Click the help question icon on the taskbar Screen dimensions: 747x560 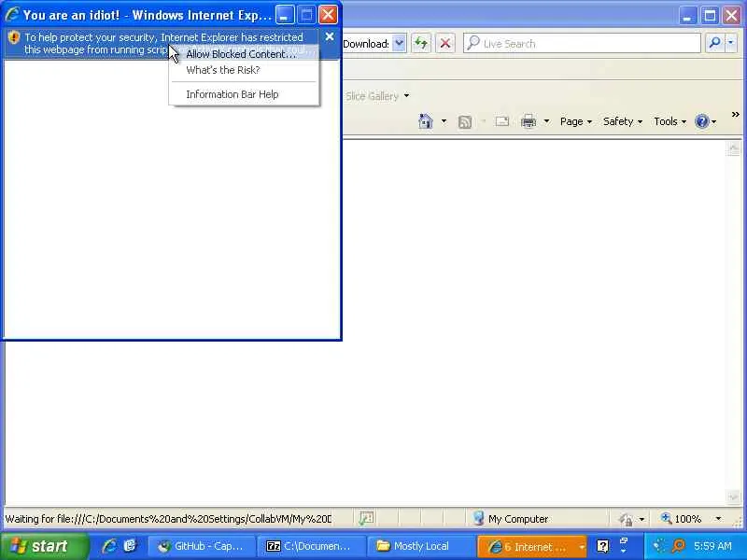point(602,546)
